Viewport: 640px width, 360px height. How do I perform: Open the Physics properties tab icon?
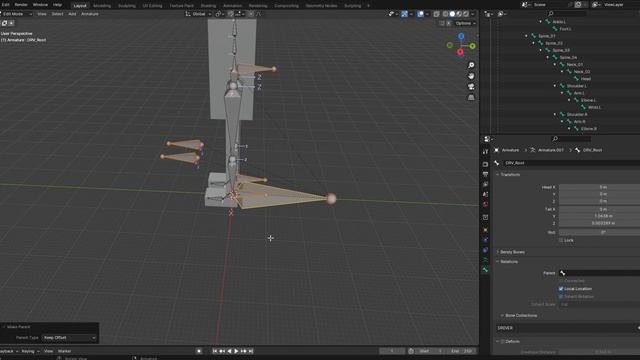485,240
